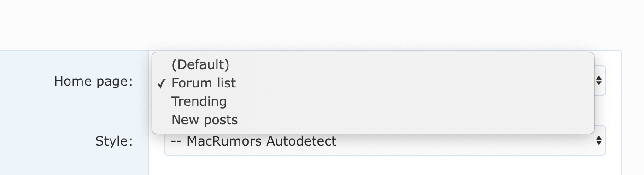This screenshot has height=175, width=644.
Task: Select New posts option
Action: [x=373, y=120]
